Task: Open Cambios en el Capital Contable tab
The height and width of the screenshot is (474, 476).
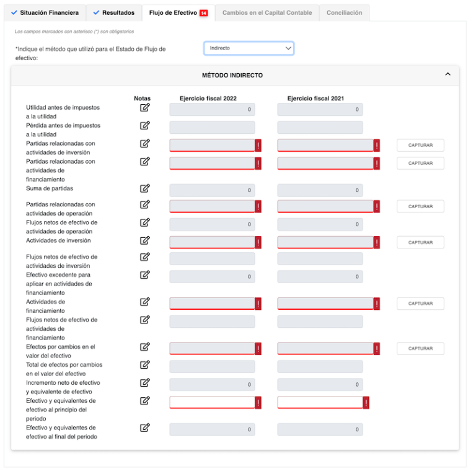Action: [x=267, y=13]
